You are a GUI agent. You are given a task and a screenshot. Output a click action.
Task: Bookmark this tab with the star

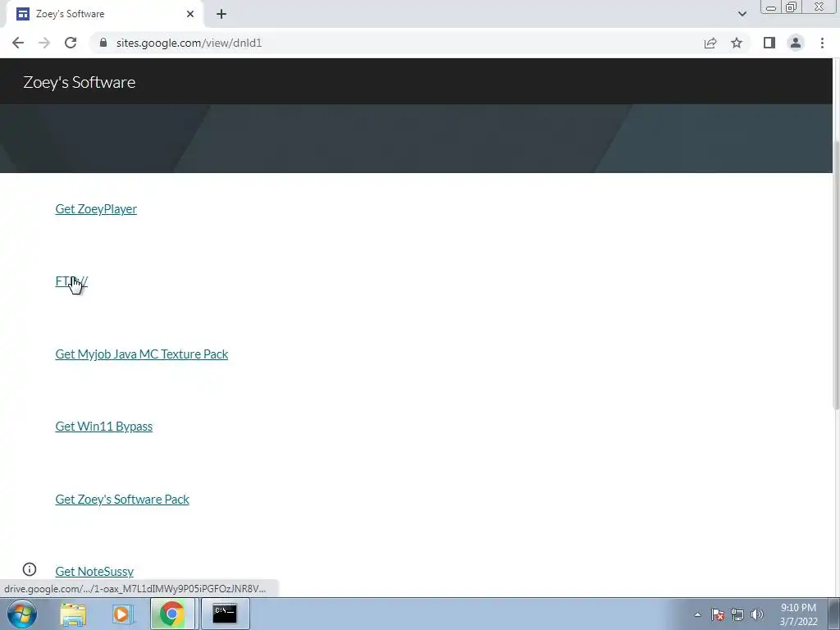point(737,43)
